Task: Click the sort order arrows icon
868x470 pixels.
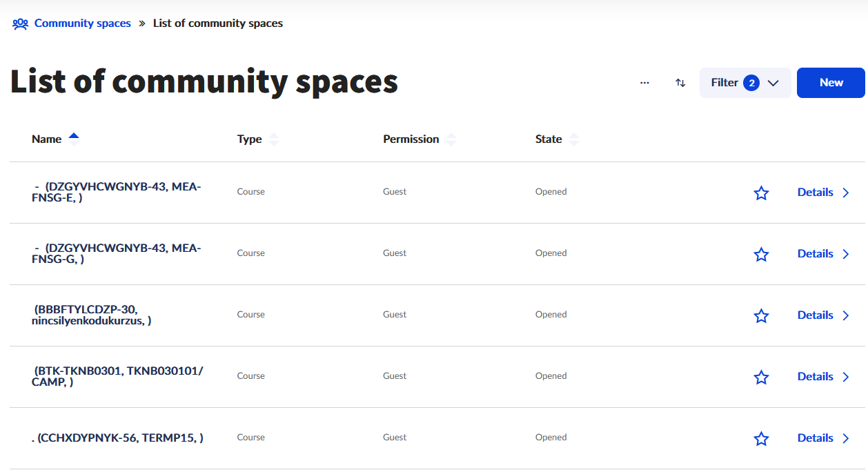Action: tap(680, 83)
